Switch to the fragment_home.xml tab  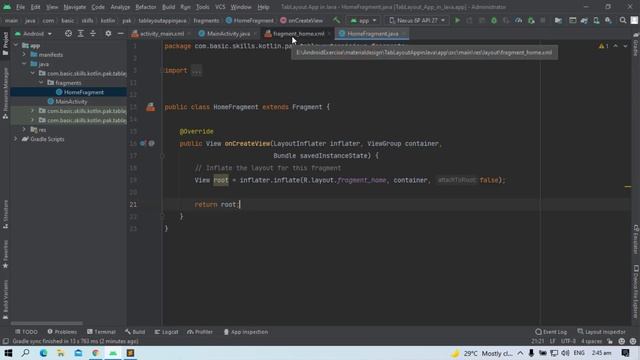coord(297,33)
